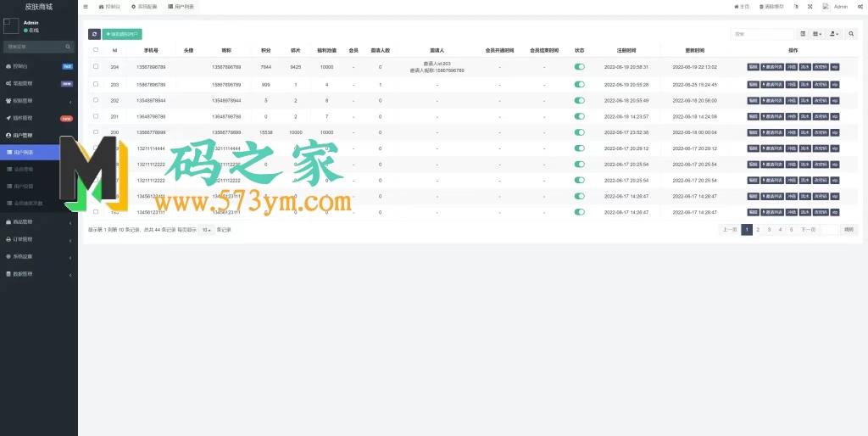Open 控制台 dashboard in the sidebar
868x436 pixels.
(39, 66)
